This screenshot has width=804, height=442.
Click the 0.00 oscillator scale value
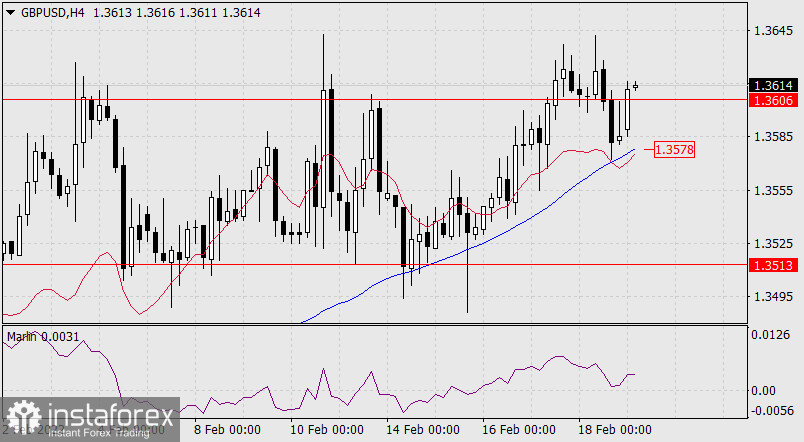click(763, 391)
